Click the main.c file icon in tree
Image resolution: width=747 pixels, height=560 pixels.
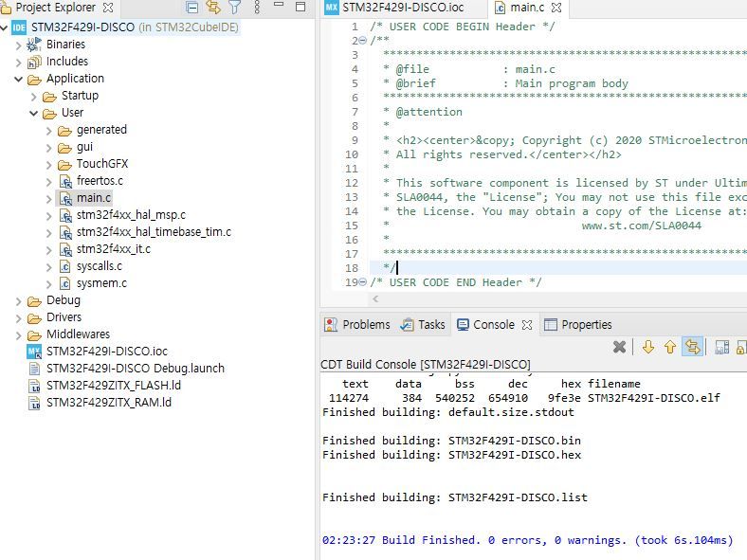click(65, 198)
